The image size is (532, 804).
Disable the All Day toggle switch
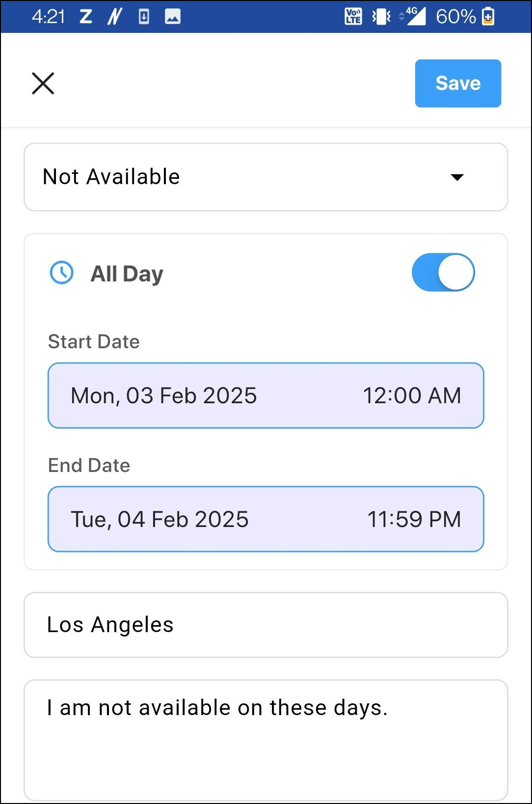coord(443,273)
